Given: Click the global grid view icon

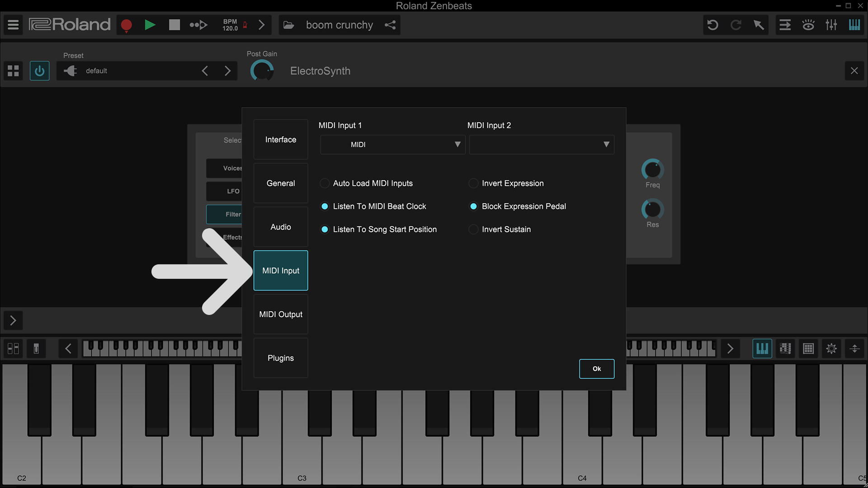Looking at the screenshot, I should tap(14, 70).
